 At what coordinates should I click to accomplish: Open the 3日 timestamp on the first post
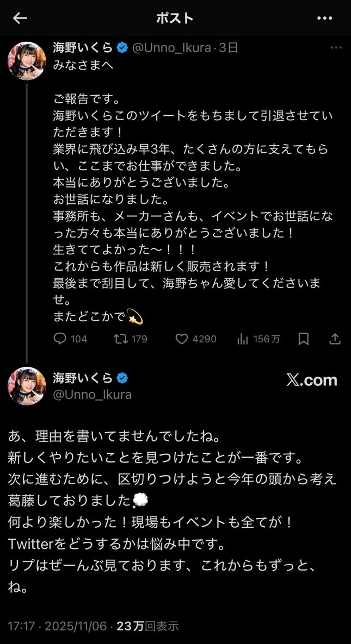coord(229,48)
